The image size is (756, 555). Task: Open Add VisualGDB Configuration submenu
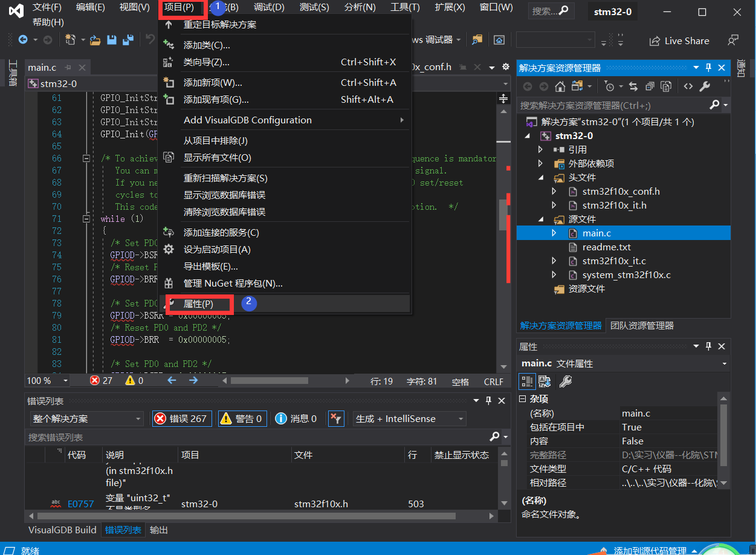point(285,120)
